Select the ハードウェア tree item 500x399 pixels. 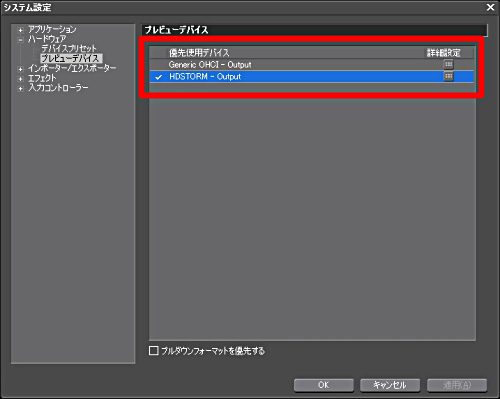click(x=47, y=39)
